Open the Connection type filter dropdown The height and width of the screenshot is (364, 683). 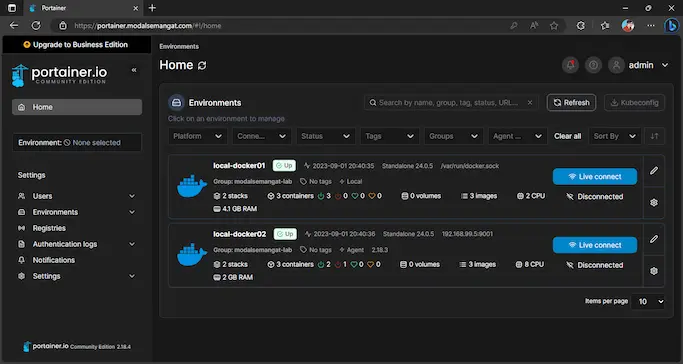pyautogui.click(x=262, y=136)
